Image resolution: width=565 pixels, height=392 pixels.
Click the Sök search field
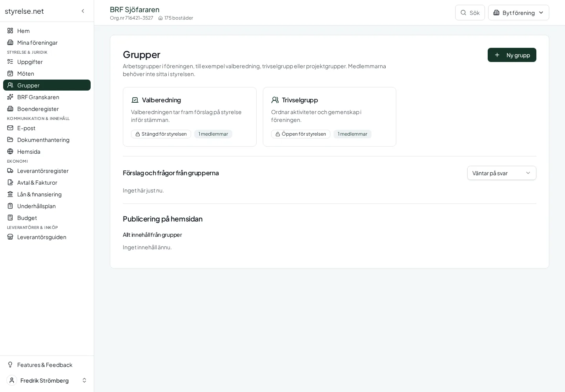click(x=470, y=13)
